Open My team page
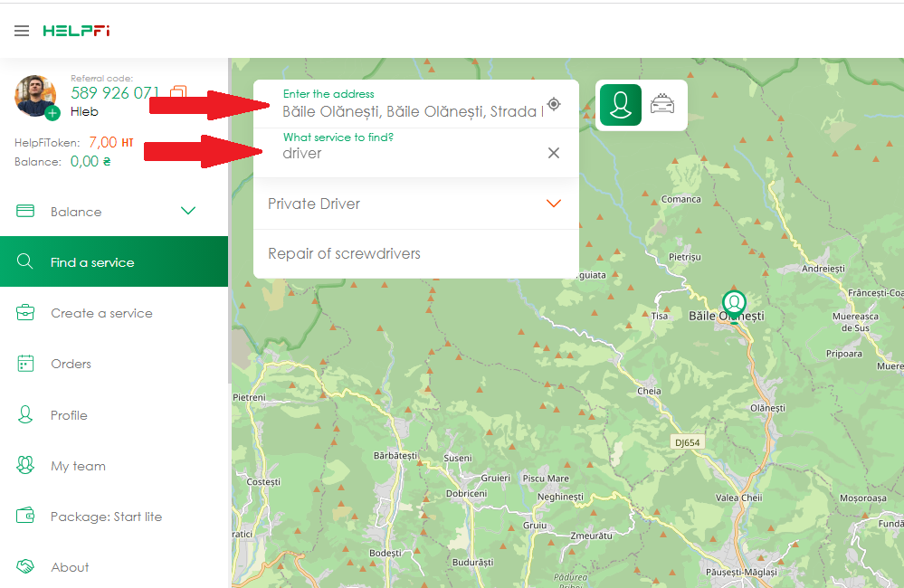This screenshot has width=904, height=588. click(x=78, y=466)
